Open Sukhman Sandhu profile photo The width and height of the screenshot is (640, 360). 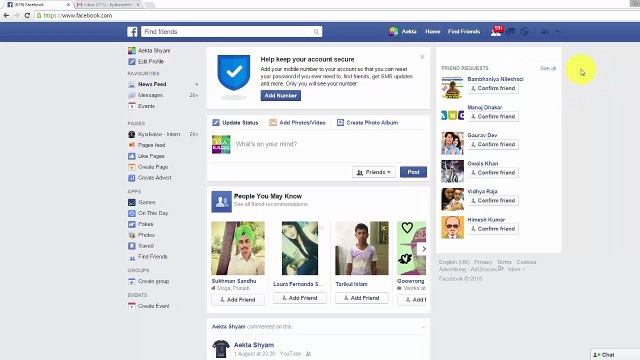coord(238,248)
